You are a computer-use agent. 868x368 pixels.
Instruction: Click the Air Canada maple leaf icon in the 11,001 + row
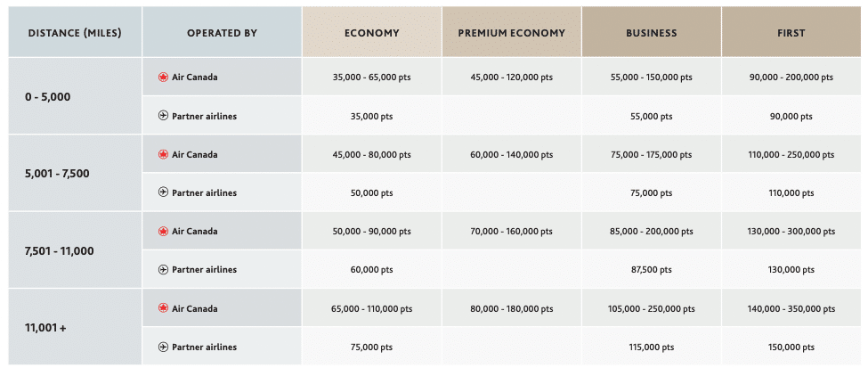coord(163,308)
